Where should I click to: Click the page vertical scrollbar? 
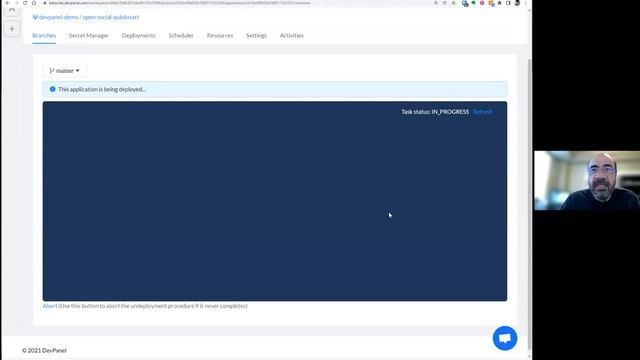click(529, 204)
